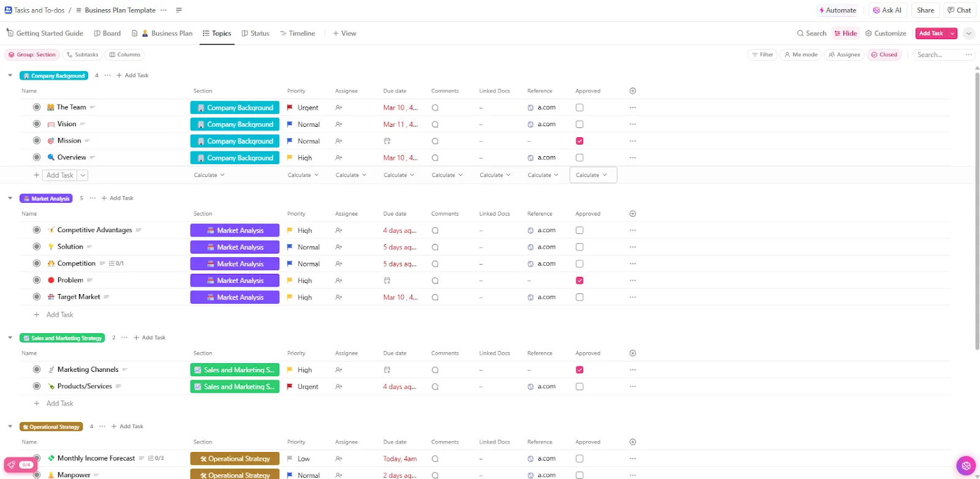Uncheck the Approved box for Marketing Channels
This screenshot has width=980, height=479.
coord(579,370)
